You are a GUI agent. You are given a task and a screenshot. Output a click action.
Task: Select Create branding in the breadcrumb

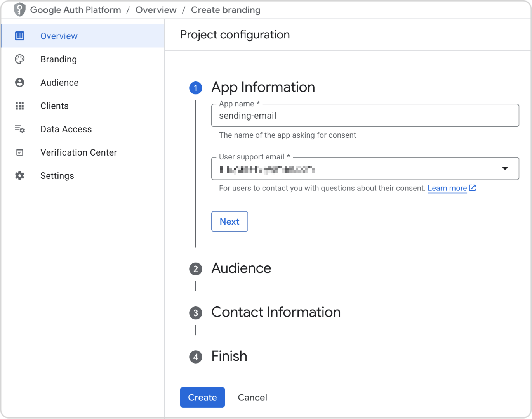(x=225, y=10)
